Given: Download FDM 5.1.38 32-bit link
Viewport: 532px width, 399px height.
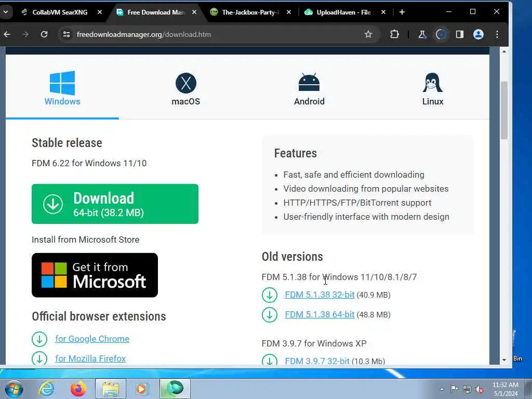Looking at the screenshot, I should point(320,295).
